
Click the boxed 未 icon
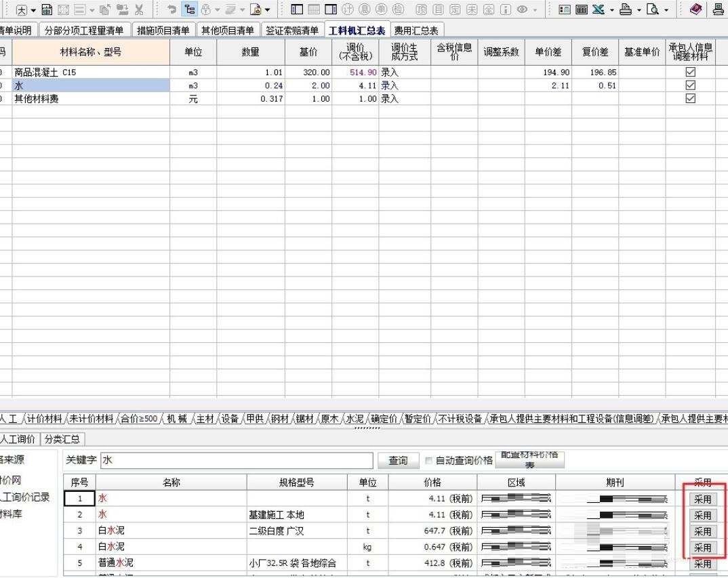click(472, 9)
